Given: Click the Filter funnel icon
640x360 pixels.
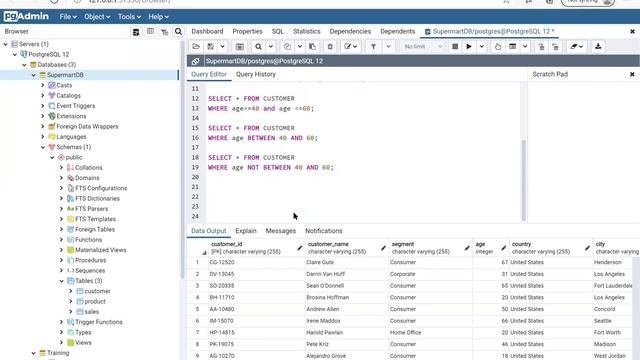Looking at the screenshot, I should [x=373, y=47].
